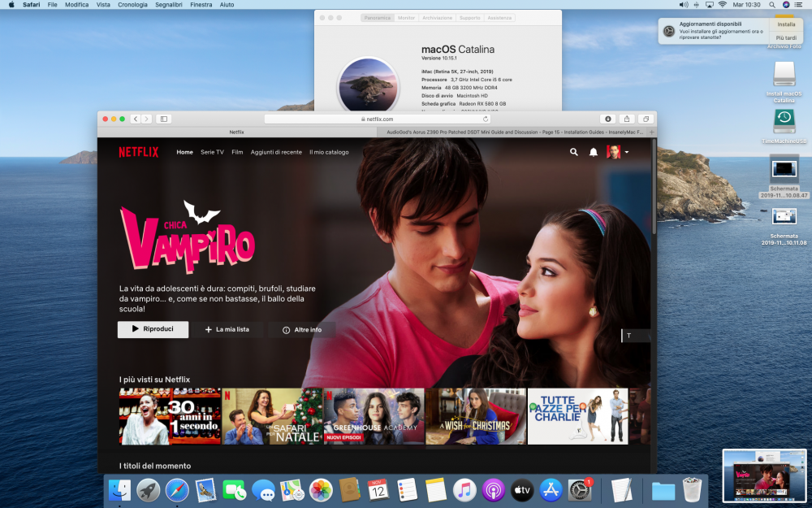812x508 pixels.
Task: Open volume control in menu bar
Action: [684, 5]
